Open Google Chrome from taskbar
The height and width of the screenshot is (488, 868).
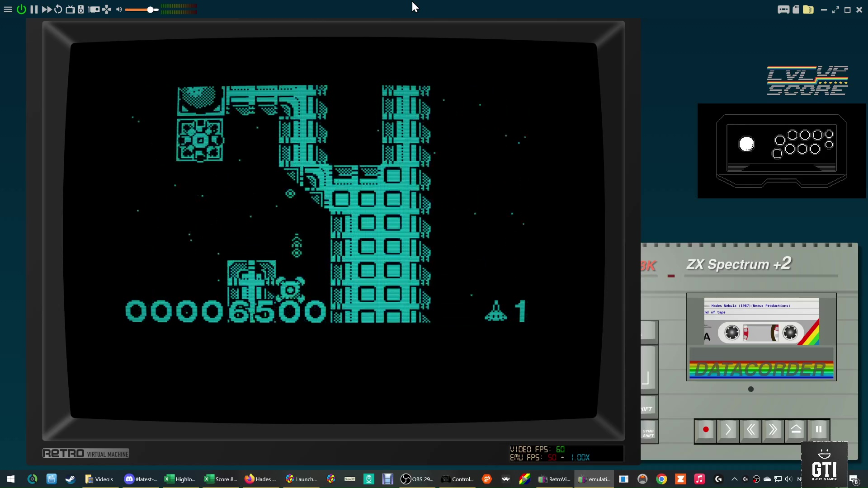coord(661,479)
